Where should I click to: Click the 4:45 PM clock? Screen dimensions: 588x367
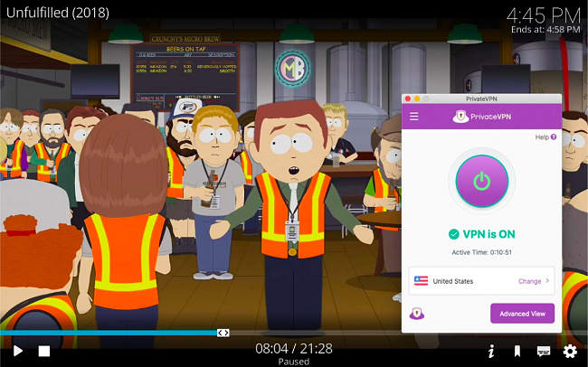pyautogui.click(x=544, y=15)
